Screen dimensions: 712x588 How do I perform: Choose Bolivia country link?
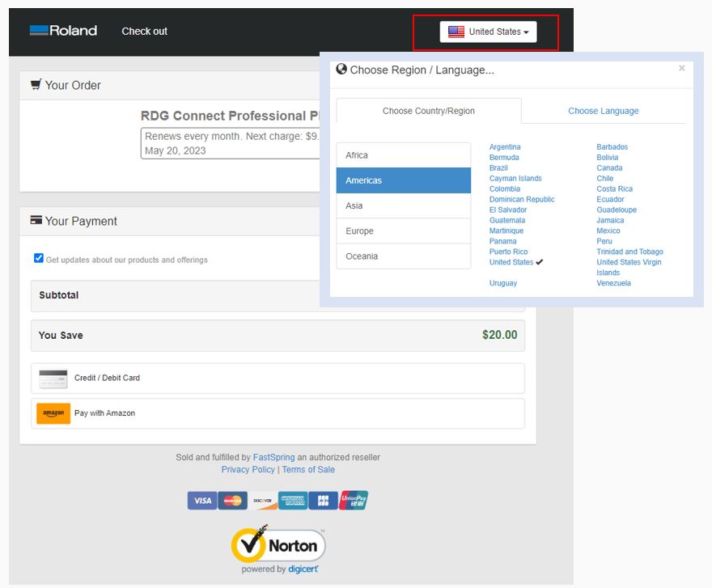(607, 157)
